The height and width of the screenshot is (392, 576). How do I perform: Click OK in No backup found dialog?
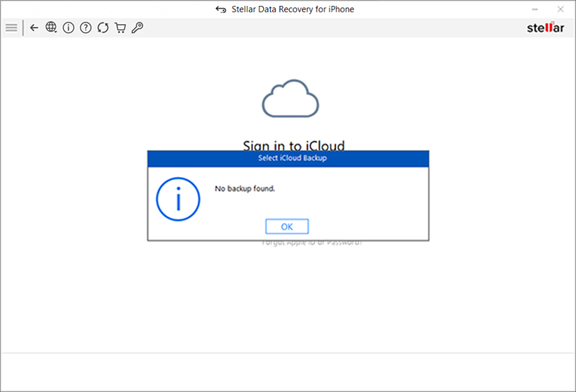(287, 226)
